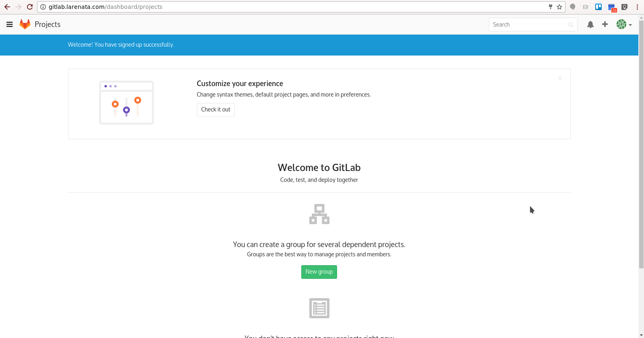Click the scrollbar down arrow
644x338 pixels.
tap(641, 335)
